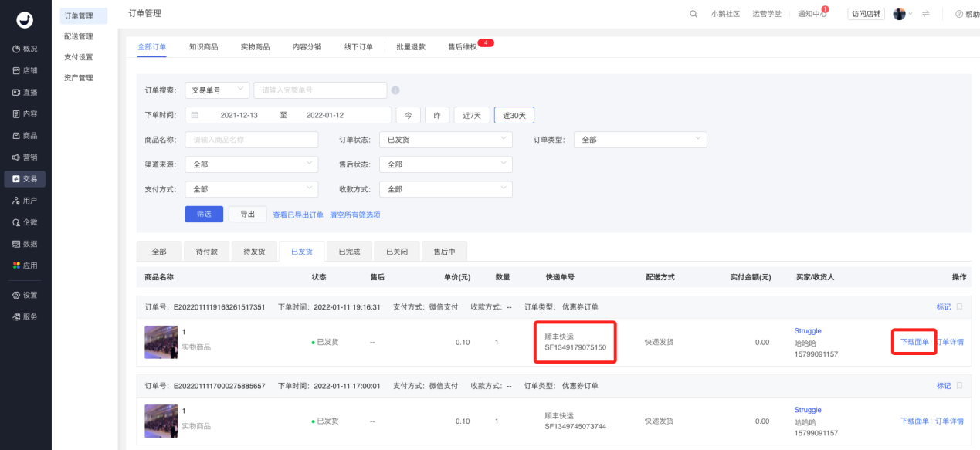Open 直播 live section in sidebar

[x=25, y=92]
